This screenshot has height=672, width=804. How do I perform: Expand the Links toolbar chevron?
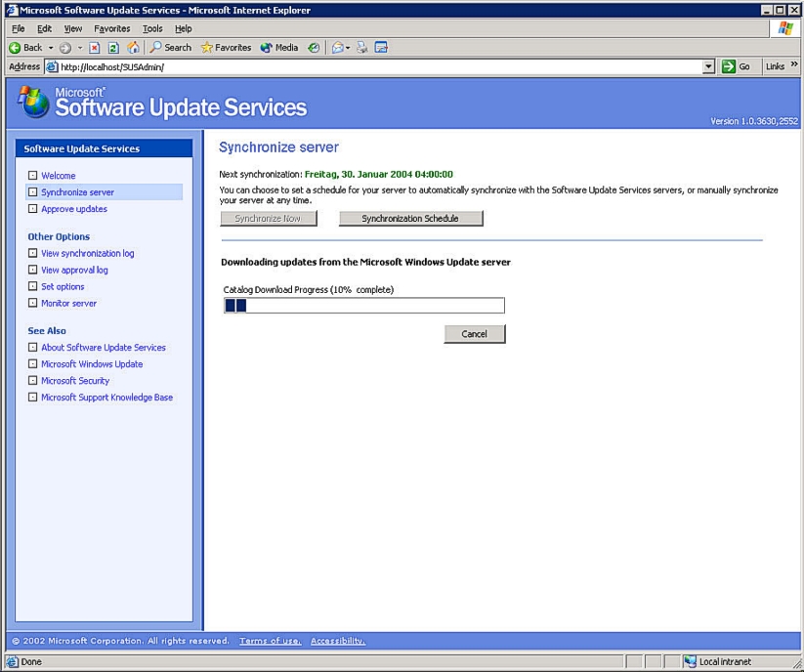click(x=794, y=64)
